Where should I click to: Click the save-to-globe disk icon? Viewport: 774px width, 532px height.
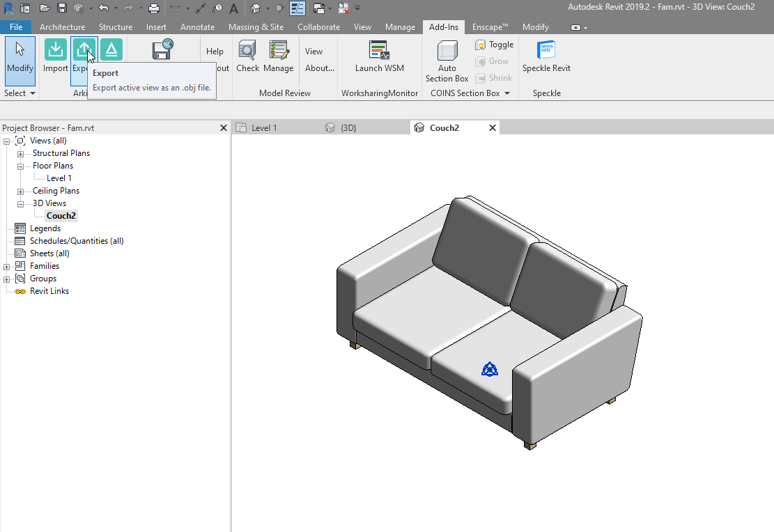tap(162, 49)
